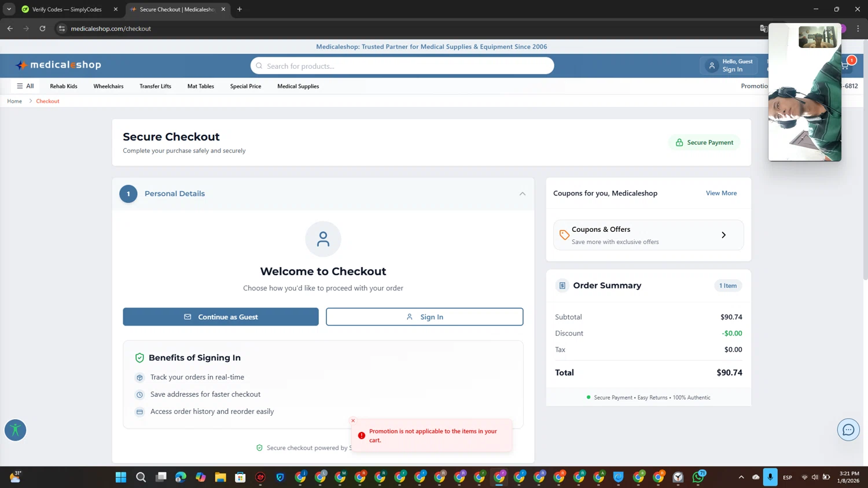Open the Wheelchairs menu
This screenshot has height=488, width=868.
click(108, 86)
